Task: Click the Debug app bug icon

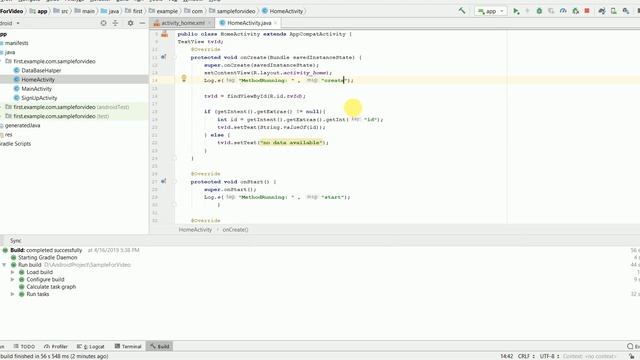Action: point(539,11)
